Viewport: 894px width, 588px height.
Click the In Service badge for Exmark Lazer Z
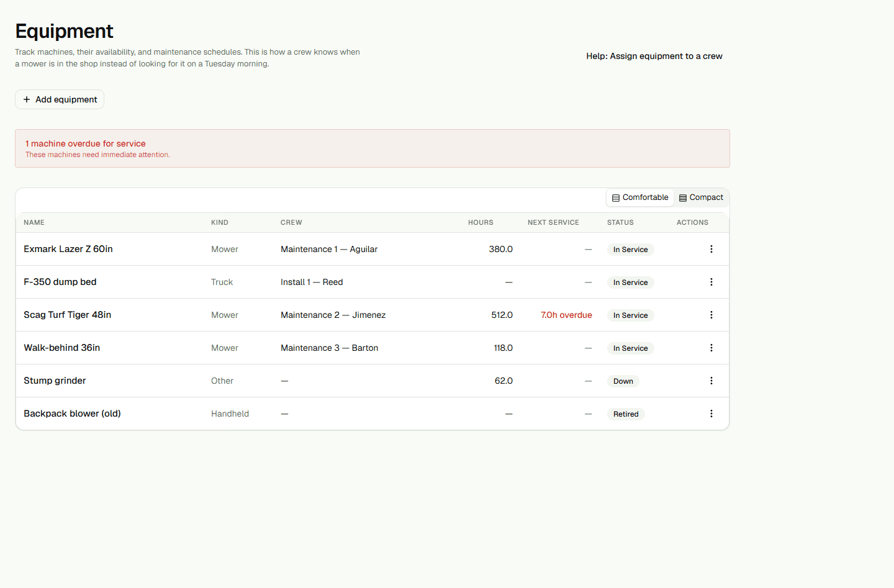point(631,250)
